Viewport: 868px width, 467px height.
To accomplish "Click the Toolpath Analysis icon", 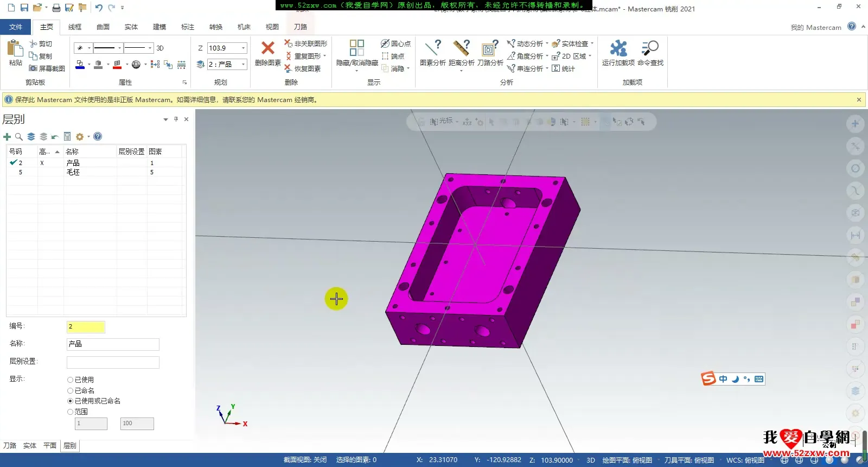I will tap(490, 48).
